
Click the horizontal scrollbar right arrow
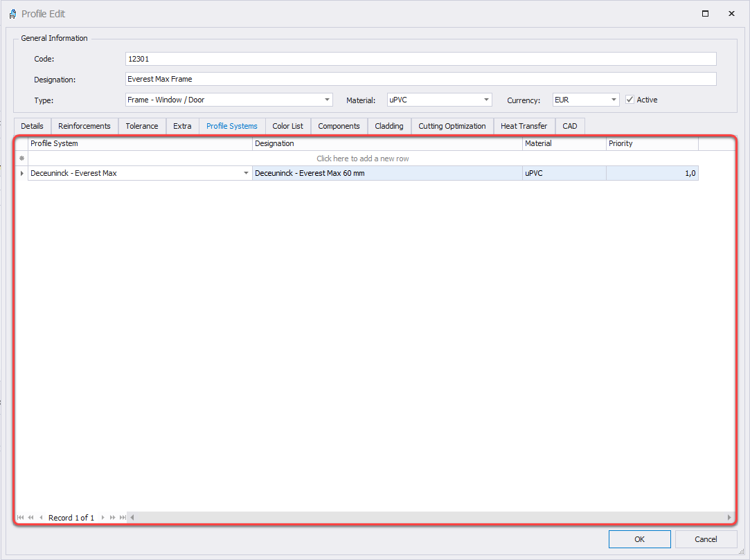coord(729,518)
